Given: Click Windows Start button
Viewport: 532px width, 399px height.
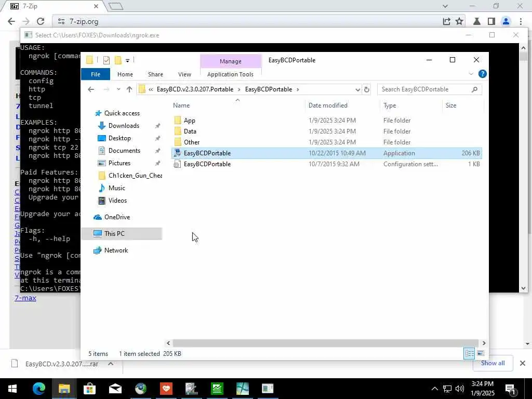Looking at the screenshot, I should [x=12, y=389].
